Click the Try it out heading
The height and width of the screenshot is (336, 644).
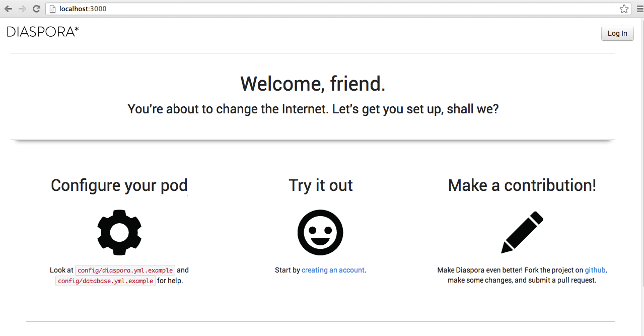(x=321, y=185)
